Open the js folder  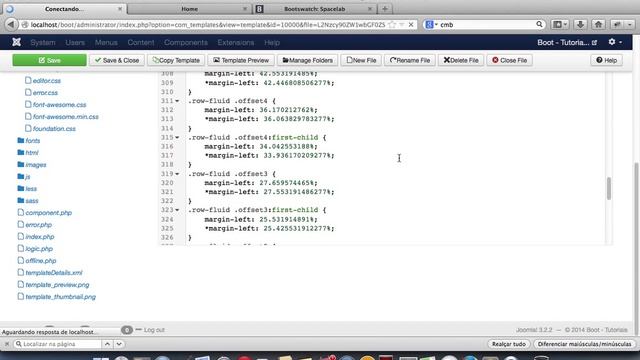click(24, 177)
